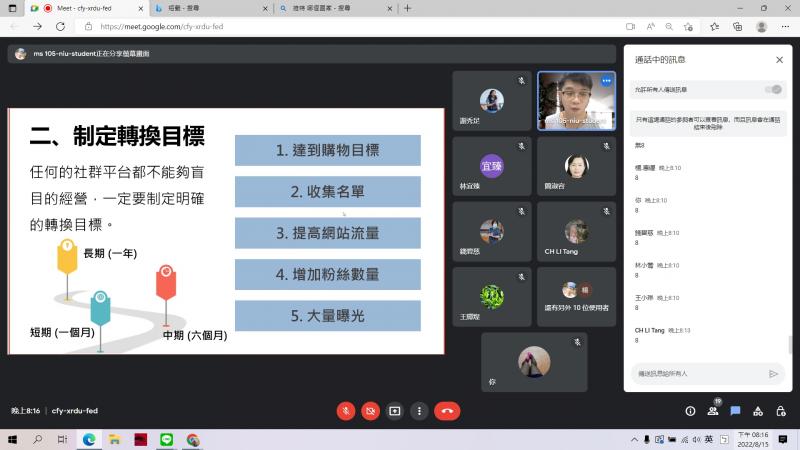Switch to the Meet cfy-xrdu-fed tab

(87, 8)
